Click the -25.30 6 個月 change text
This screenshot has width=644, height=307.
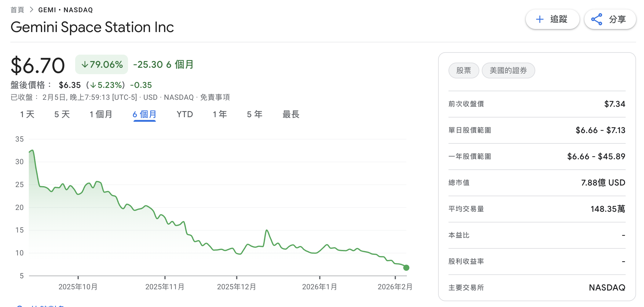163,64
